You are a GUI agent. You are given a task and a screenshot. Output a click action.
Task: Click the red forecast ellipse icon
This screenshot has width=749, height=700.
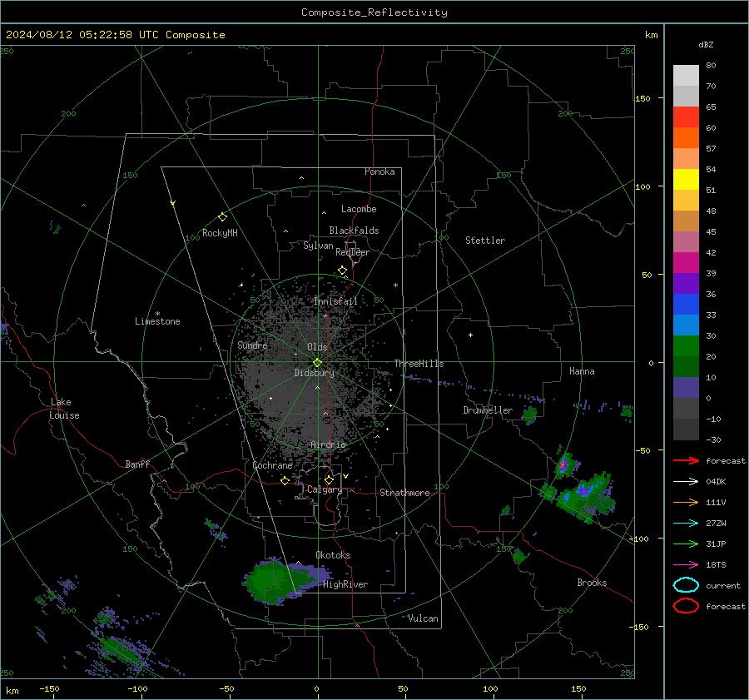[686, 606]
